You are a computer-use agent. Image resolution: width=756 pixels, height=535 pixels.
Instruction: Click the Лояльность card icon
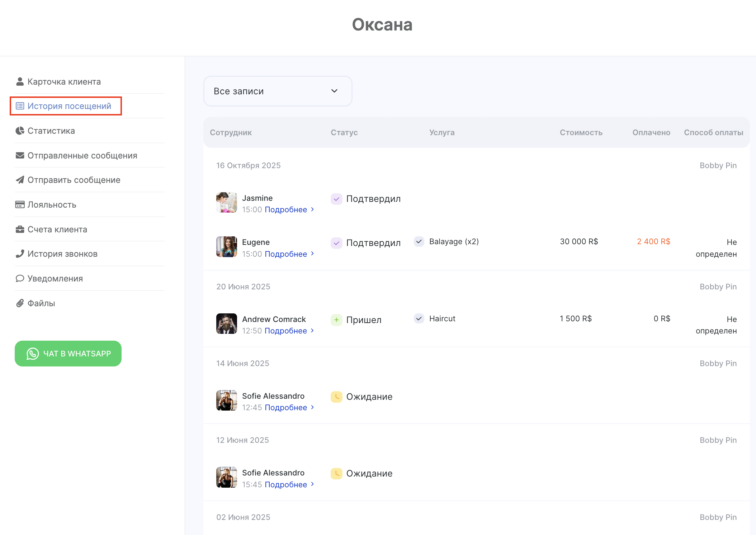point(20,205)
